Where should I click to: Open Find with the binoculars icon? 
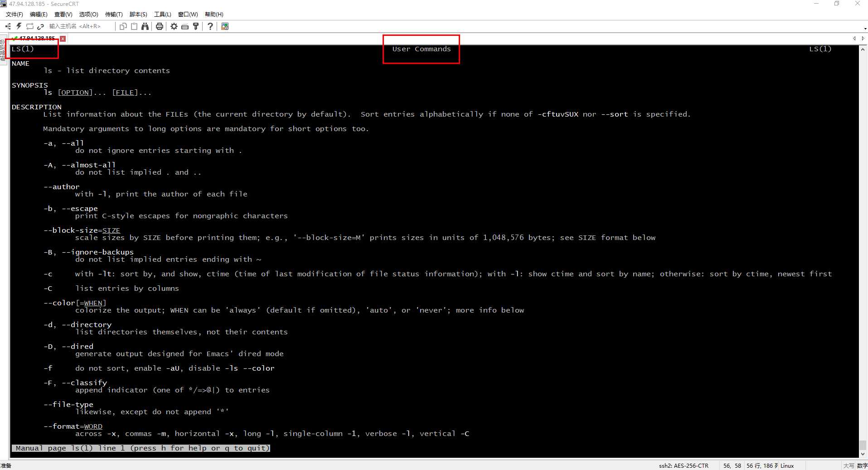click(x=145, y=26)
